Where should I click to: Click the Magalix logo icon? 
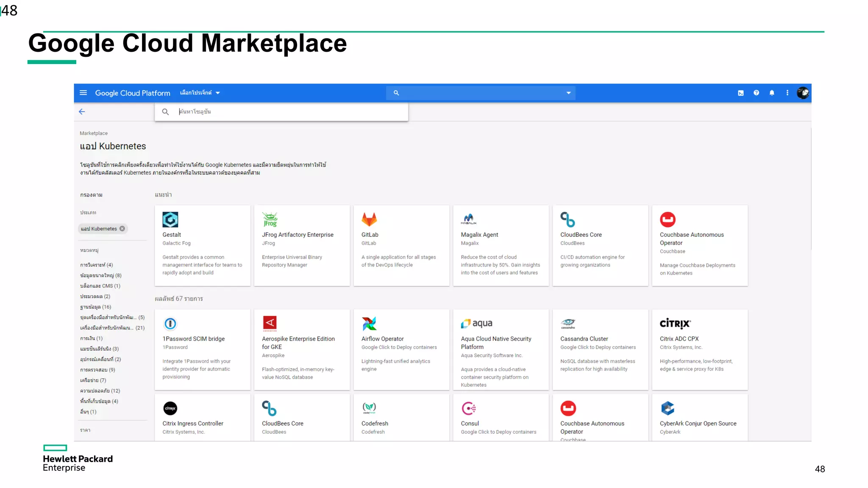(469, 219)
